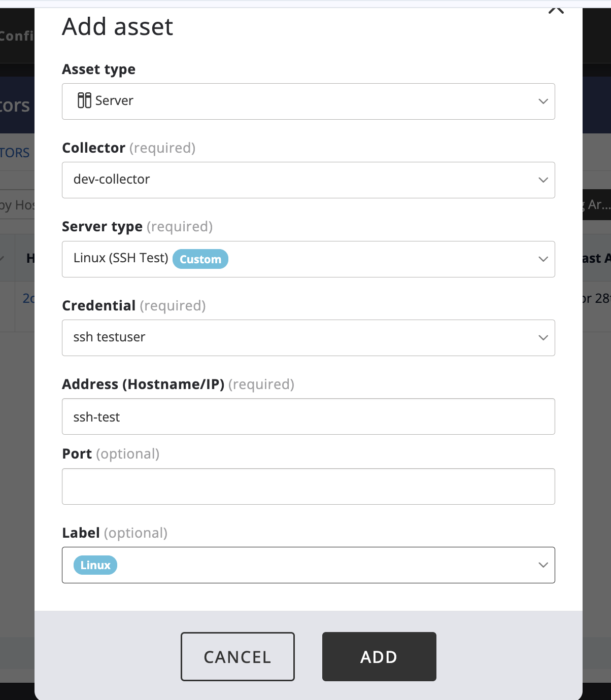This screenshot has height=700, width=611.
Task: Click the Server text in Asset type
Action: pos(114,100)
